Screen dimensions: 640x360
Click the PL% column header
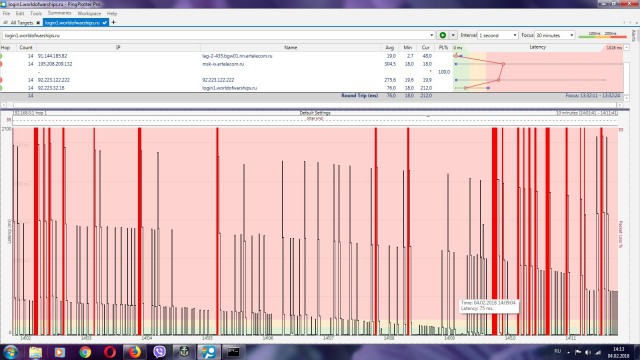click(x=443, y=48)
